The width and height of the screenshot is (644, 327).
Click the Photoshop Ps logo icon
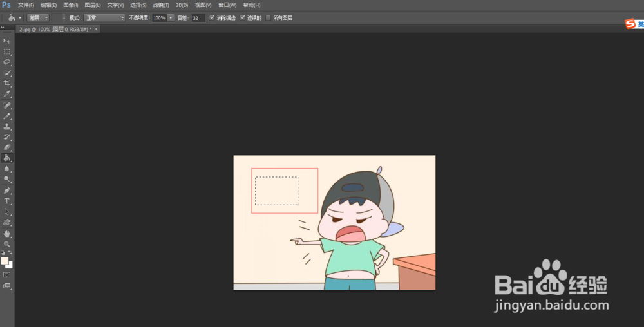(x=6, y=5)
